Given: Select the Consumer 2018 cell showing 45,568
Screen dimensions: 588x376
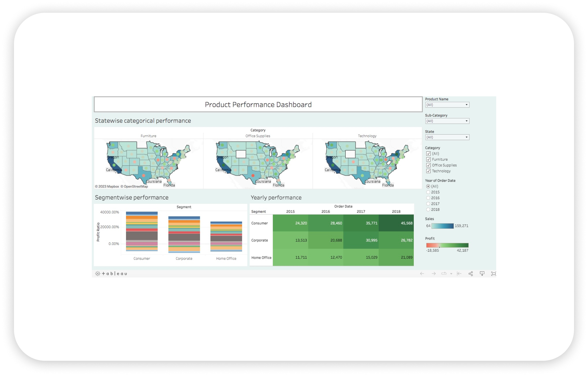Looking at the screenshot, I should (396, 223).
